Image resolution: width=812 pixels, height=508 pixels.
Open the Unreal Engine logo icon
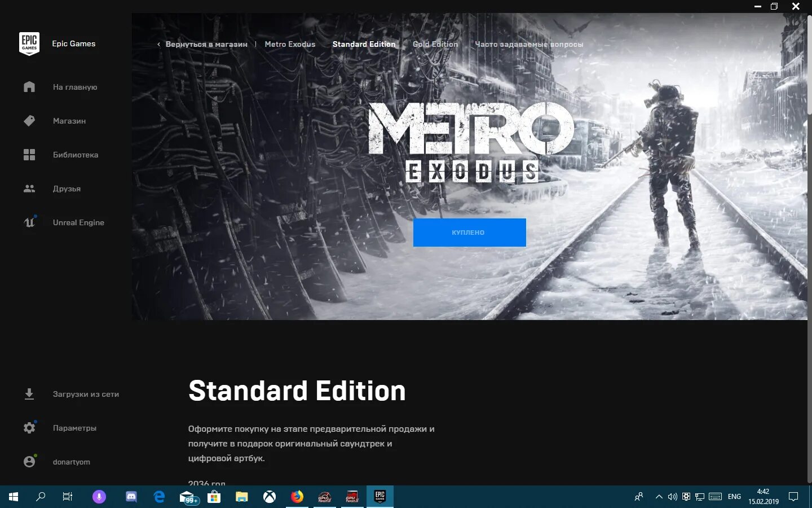[29, 222]
